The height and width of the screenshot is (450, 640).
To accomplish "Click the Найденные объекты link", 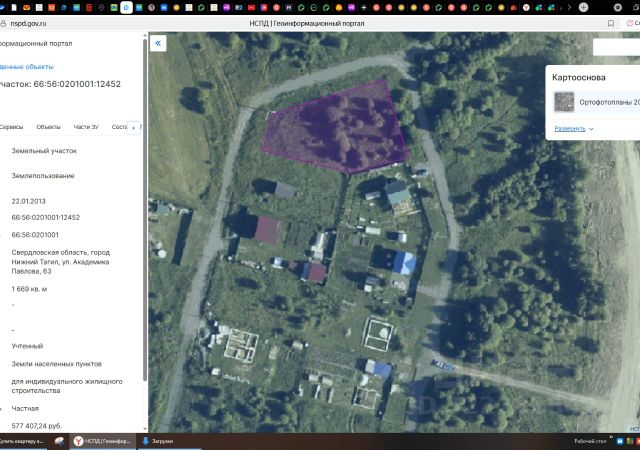I will [27, 67].
